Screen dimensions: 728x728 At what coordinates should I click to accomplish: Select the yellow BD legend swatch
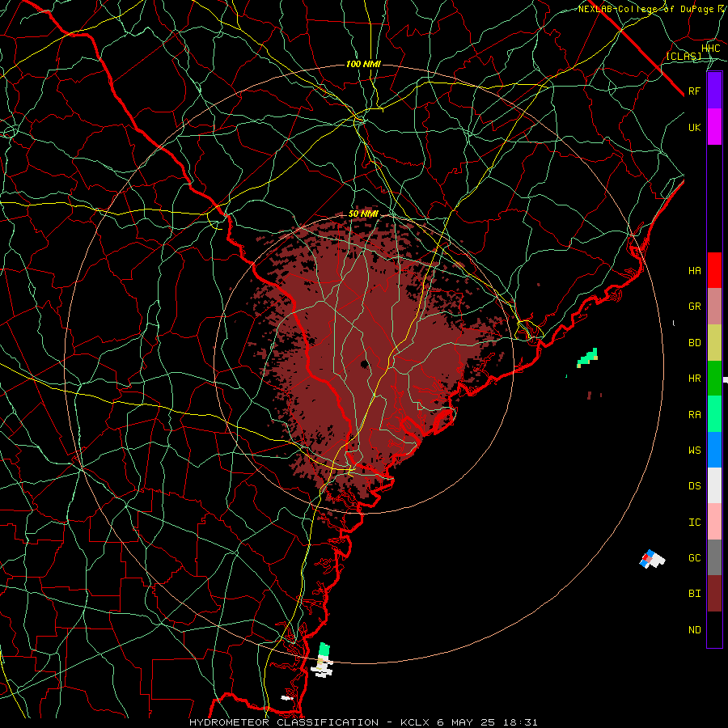pyautogui.click(x=714, y=343)
